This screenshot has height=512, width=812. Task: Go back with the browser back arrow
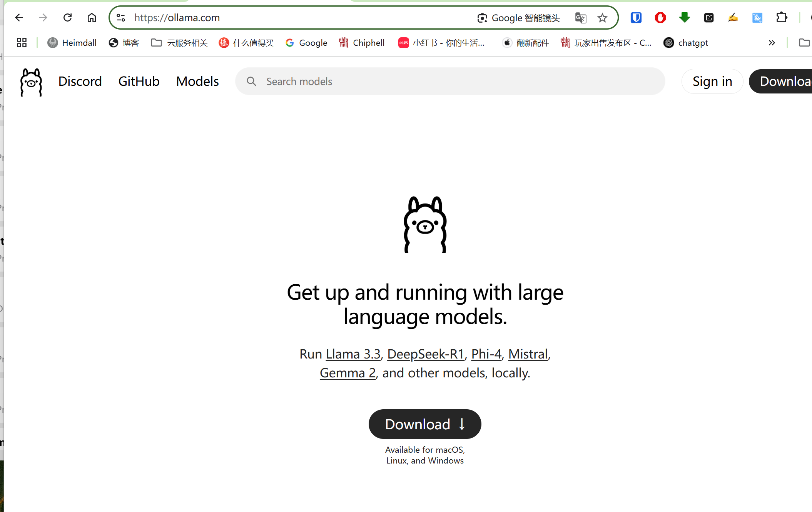click(19, 18)
